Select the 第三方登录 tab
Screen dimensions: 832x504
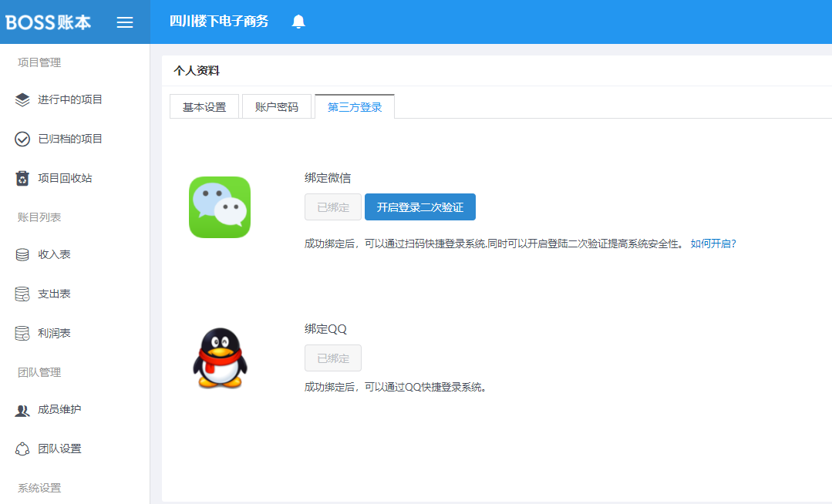[x=355, y=106]
